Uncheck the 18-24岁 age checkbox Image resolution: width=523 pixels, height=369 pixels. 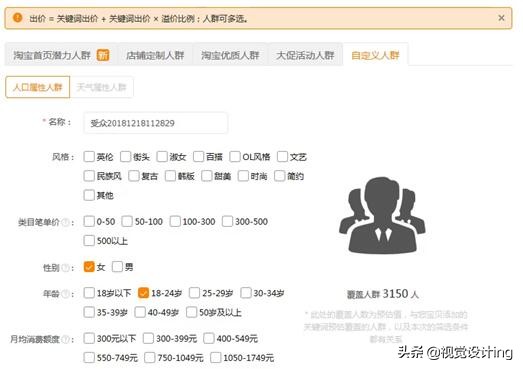[143, 293]
